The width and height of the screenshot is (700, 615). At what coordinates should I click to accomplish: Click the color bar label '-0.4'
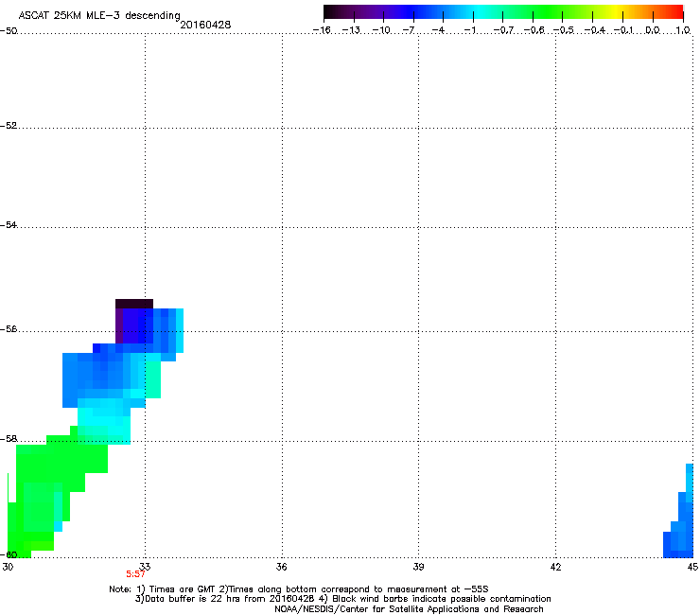(594, 30)
